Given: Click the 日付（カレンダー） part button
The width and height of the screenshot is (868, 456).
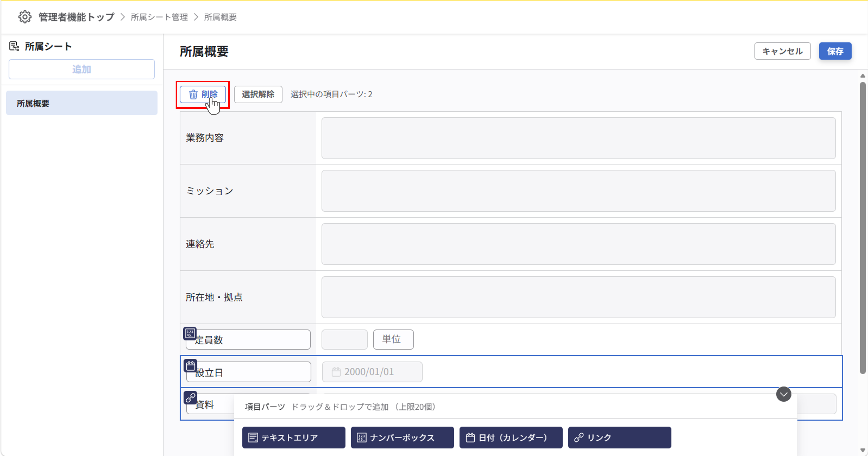Looking at the screenshot, I should point(511,437).
